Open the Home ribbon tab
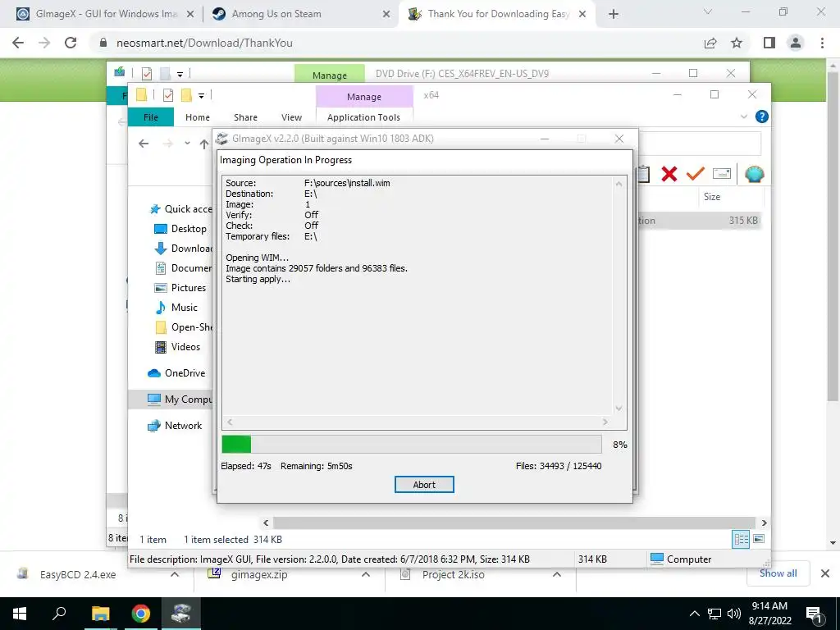This screenshot has width=840, height=630. point(198,116)
